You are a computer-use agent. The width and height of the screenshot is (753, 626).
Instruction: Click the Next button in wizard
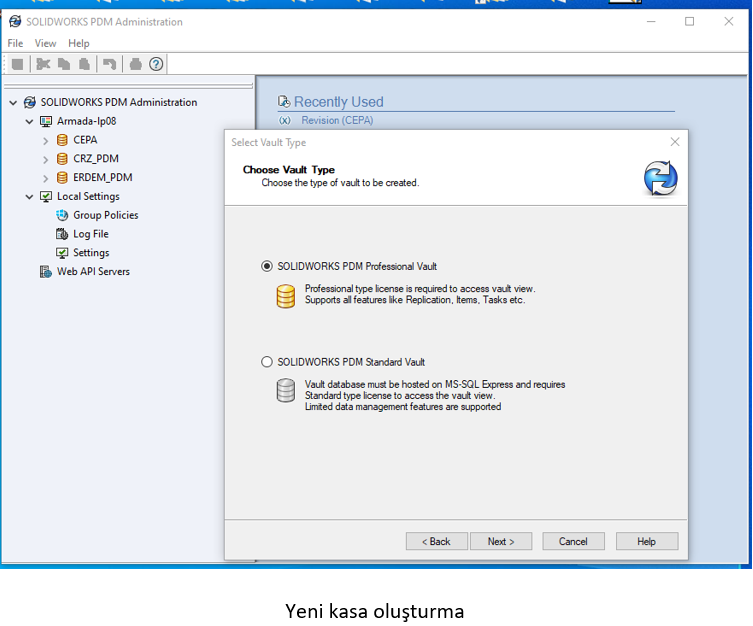(x=501, y=541)
